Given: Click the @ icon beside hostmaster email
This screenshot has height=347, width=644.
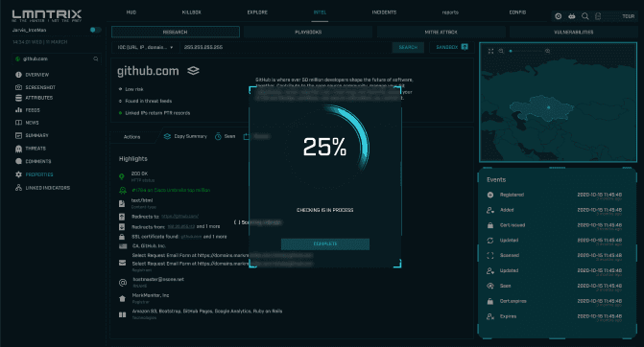Looking at the screenshot, I should [123, 282].
